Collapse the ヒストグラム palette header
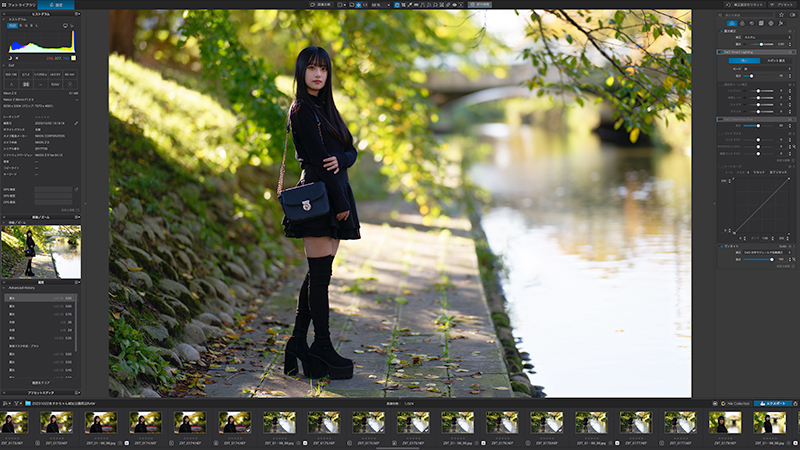 click(x=41, y=14)
